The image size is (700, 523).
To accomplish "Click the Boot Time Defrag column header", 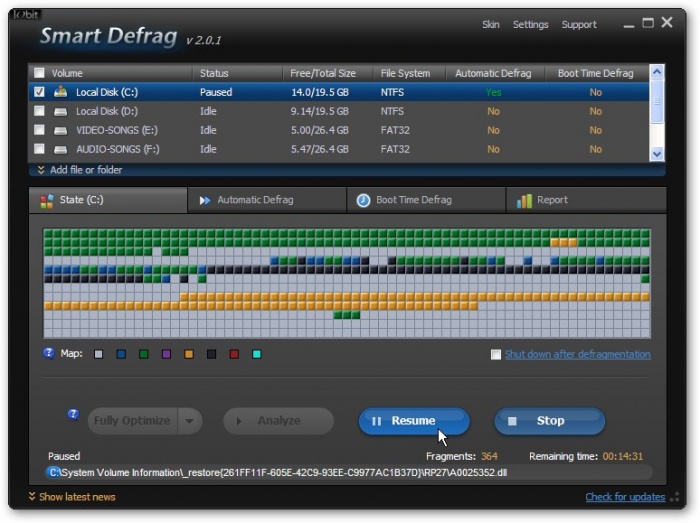I will click(x=597, y=73).
